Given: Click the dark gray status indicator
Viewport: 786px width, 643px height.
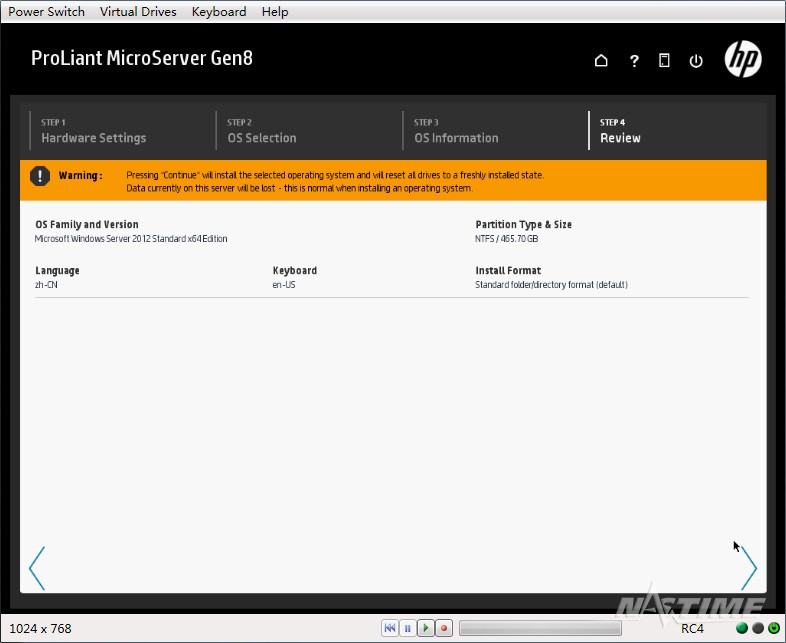Looking at the screenshot, I should click(758, 628).
